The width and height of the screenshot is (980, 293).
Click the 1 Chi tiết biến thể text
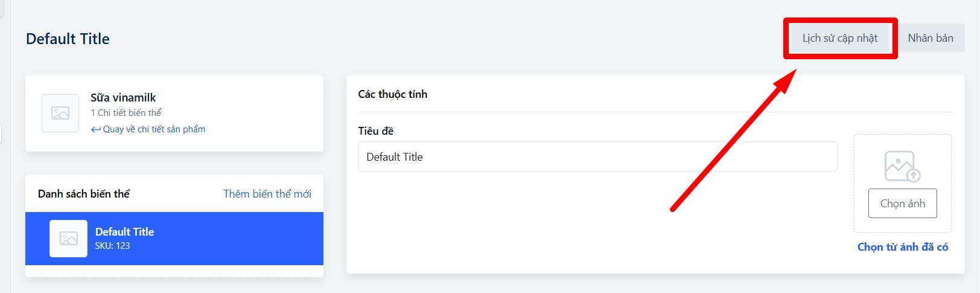click(126, 113)
